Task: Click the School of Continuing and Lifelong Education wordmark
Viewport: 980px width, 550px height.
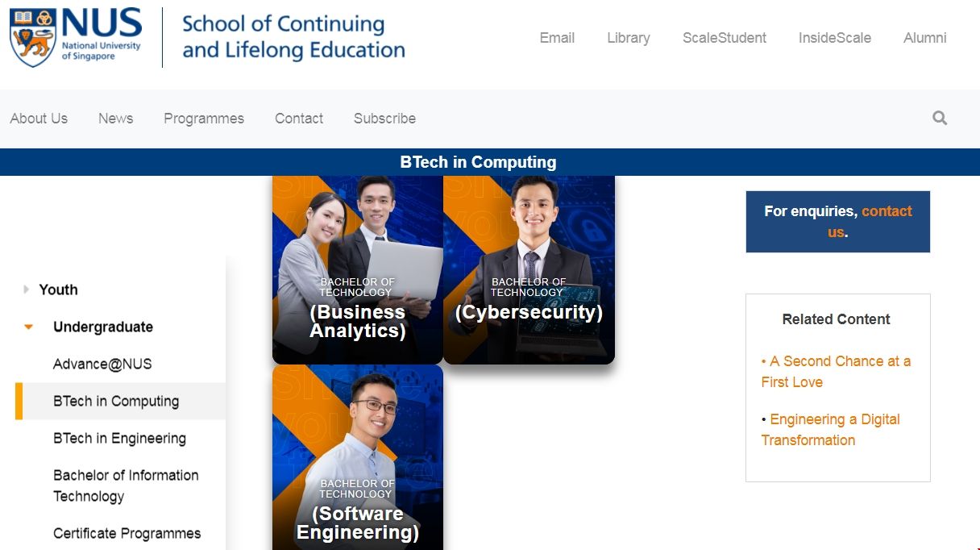Action: [293, 36]
